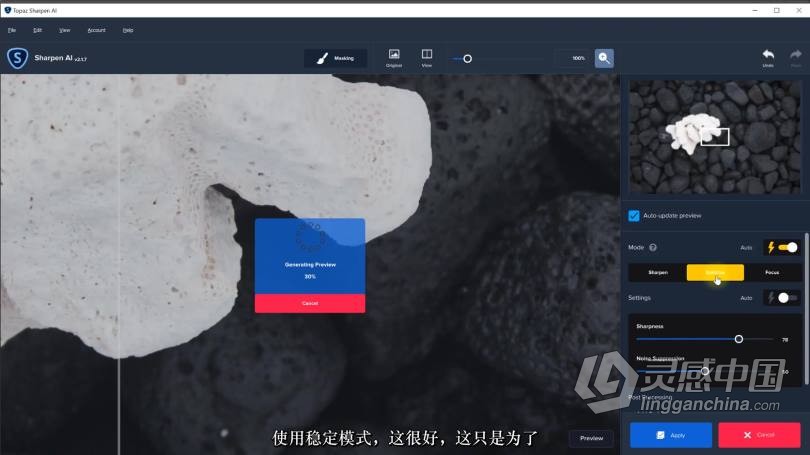This screenshot has height=455, width=810.
Task: Apply the sharpening changes
Action: [x=671, y=435]
